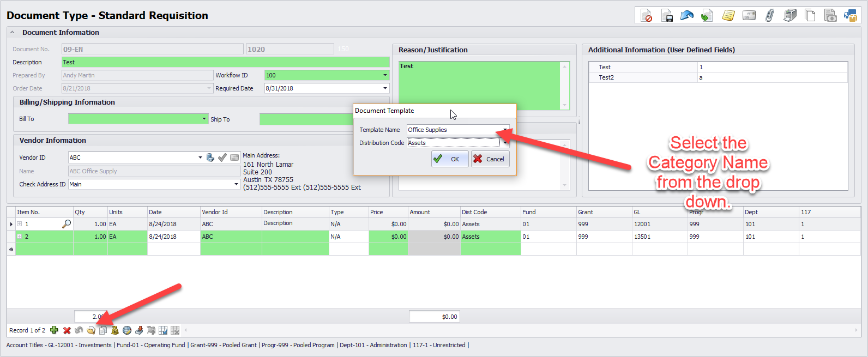The height and width of the screenshot is (357, 868).
Task: Click Cancel in Document Template dialog
Action: [x=490, y=159]
